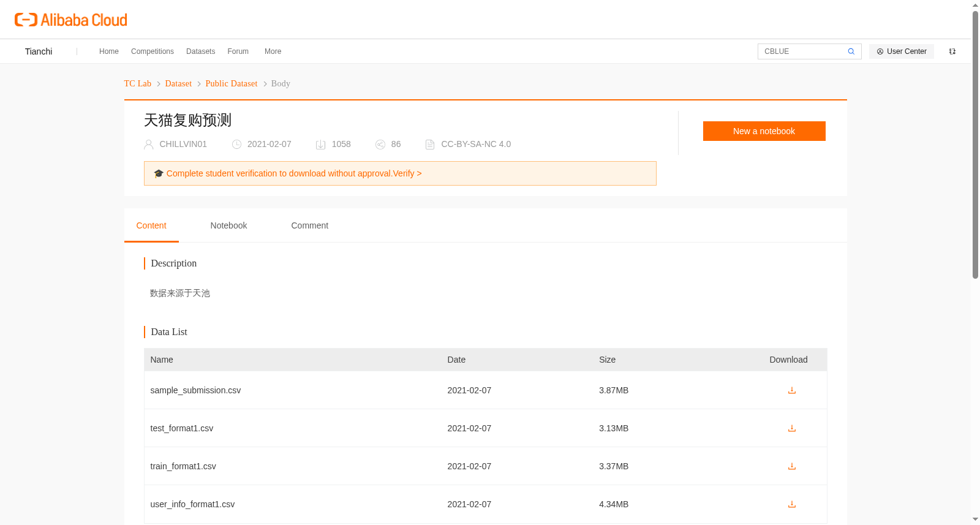Image resolution: width=980 pixels, height=525 pixels.
Task: Click the scrollbar down arrow
Action: tap(976, 519)
